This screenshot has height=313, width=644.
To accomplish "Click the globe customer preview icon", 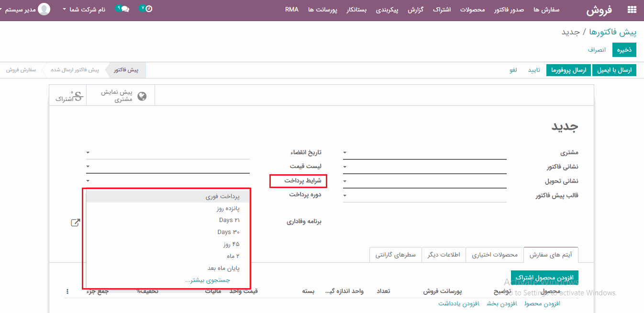I will (142, 96).
